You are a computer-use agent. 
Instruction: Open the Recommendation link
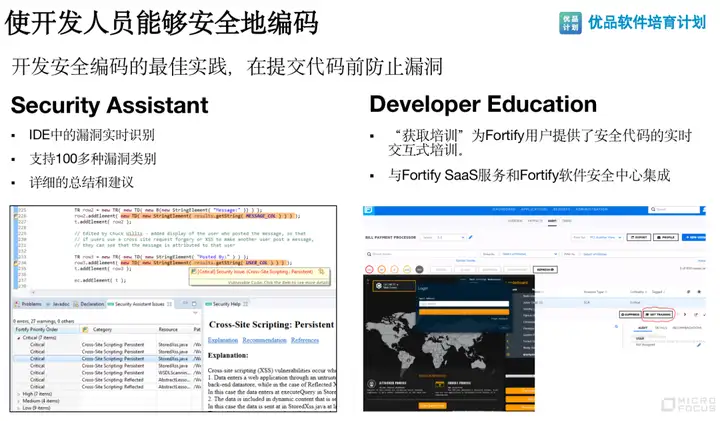pos(264,340)
